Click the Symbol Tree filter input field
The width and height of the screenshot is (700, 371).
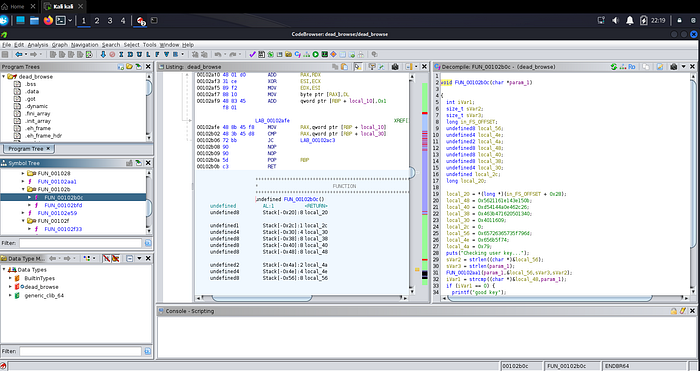tap(80, 243)
